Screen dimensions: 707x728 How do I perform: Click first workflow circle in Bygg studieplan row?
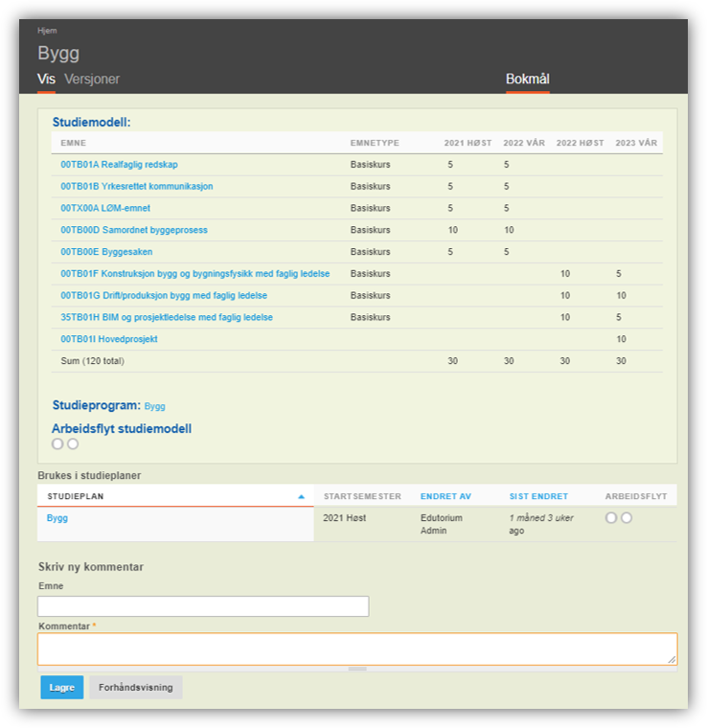point(611,517)
